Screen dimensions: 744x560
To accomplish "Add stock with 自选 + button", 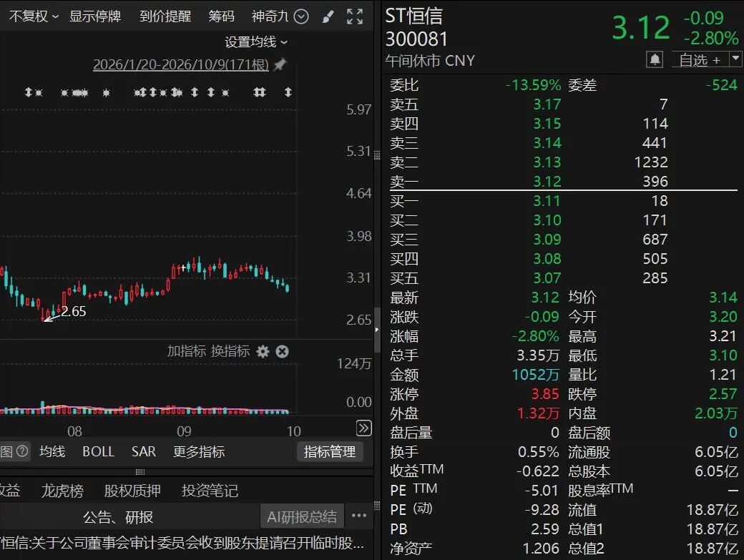I will click(x=700, y=60).
